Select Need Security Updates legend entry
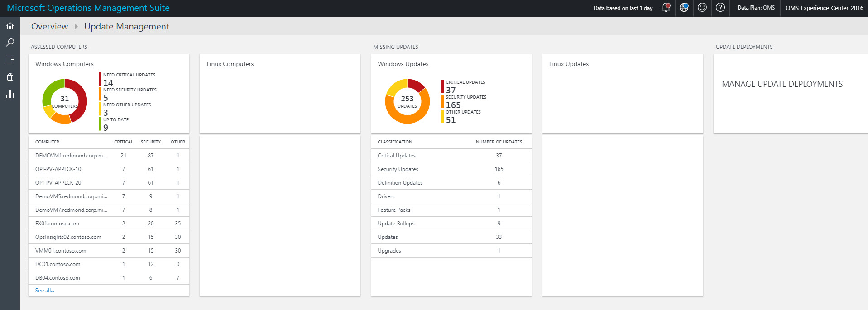The width and height of the screenshot is (868, 310). click(128, 94)
